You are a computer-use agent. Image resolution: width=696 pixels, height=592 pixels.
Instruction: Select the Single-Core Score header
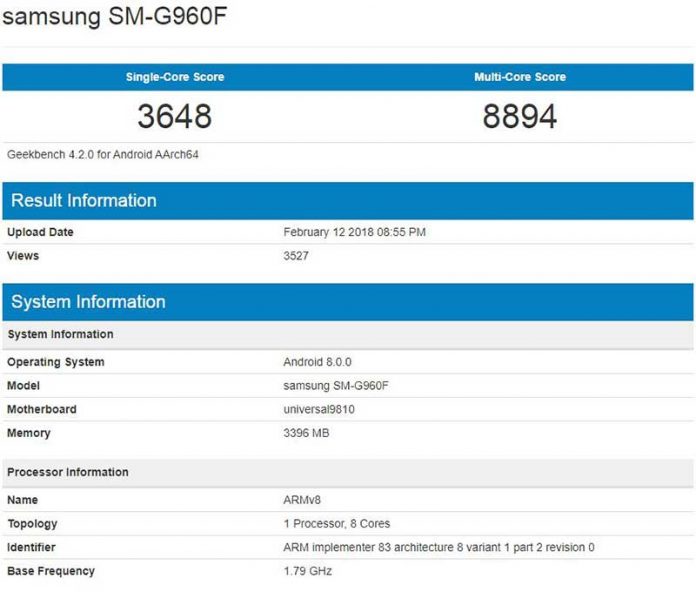(174, 77)
